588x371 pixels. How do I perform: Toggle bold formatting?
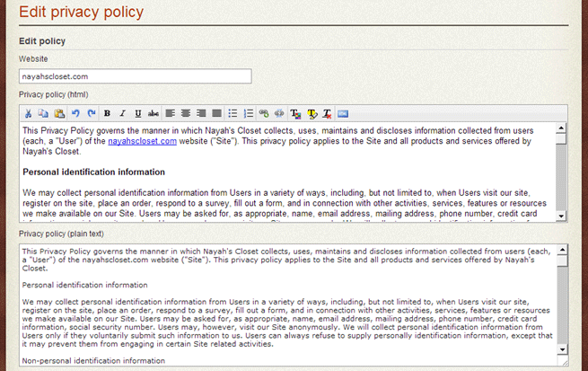107,113
